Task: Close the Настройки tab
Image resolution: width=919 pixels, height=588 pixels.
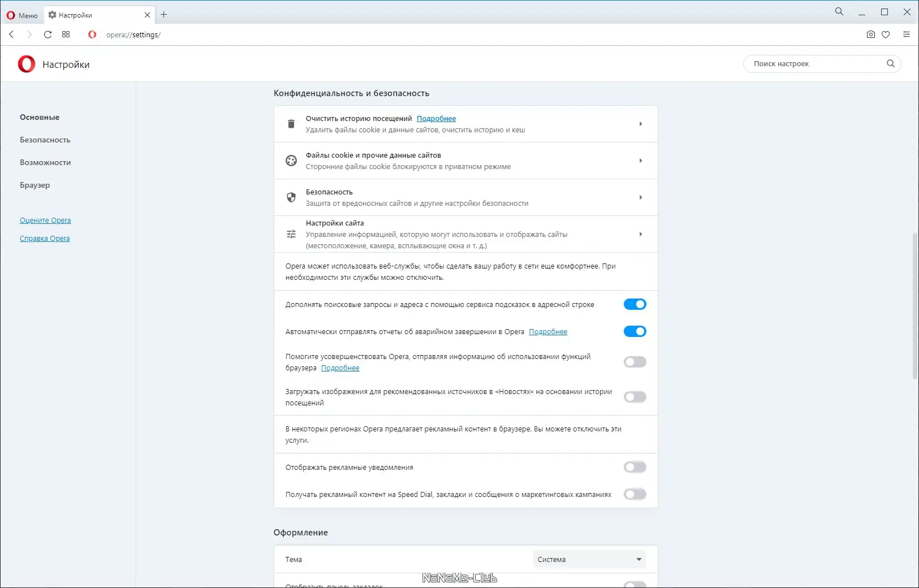Action: [x=147, y=15]
